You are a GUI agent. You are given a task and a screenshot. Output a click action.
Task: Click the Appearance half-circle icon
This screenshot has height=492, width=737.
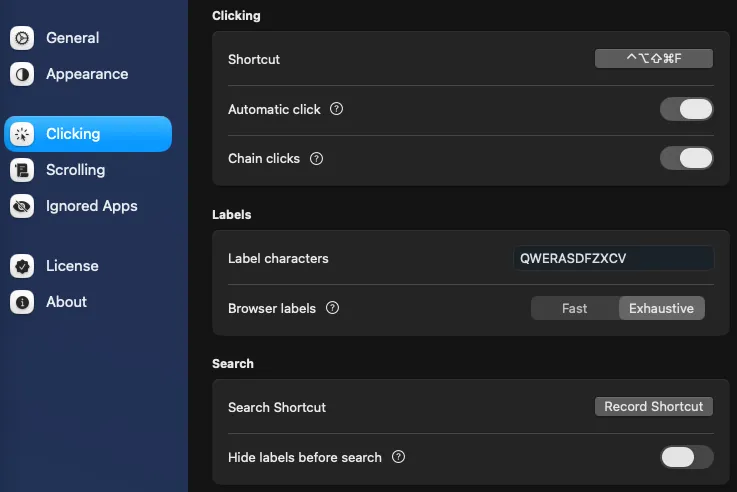[x=22, y=74]
